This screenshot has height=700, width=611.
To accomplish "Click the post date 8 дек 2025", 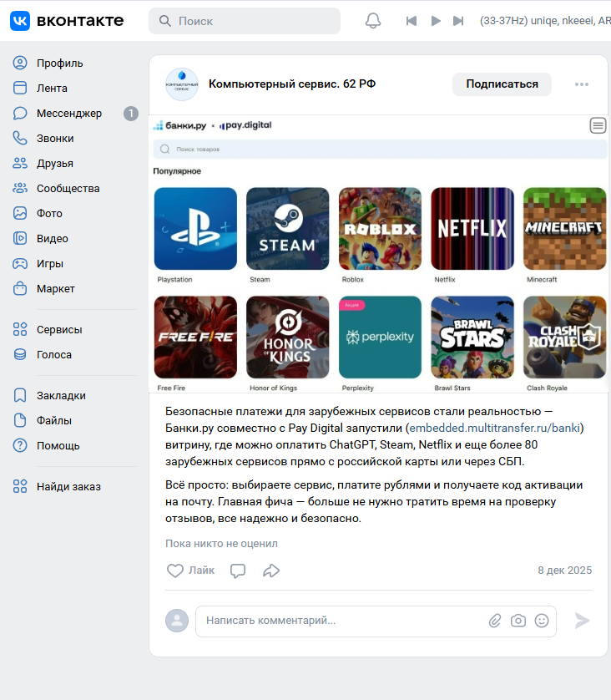I will click(x=564, y=570).
